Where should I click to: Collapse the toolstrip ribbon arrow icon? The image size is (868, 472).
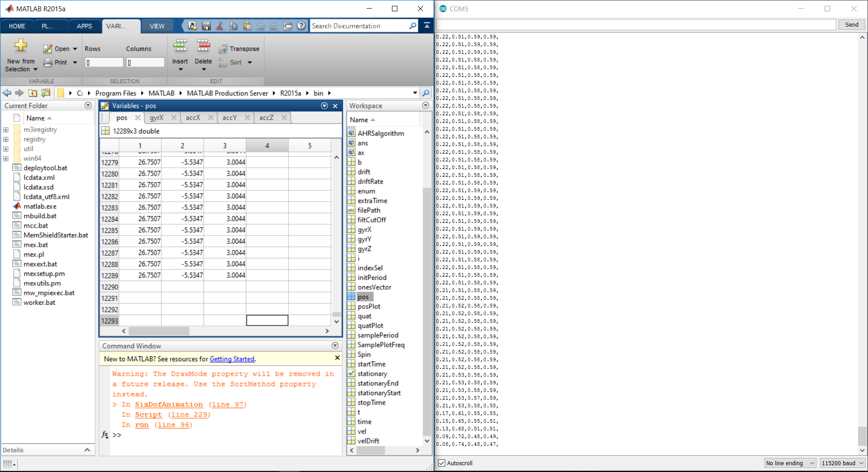click(x=427, y=26)
